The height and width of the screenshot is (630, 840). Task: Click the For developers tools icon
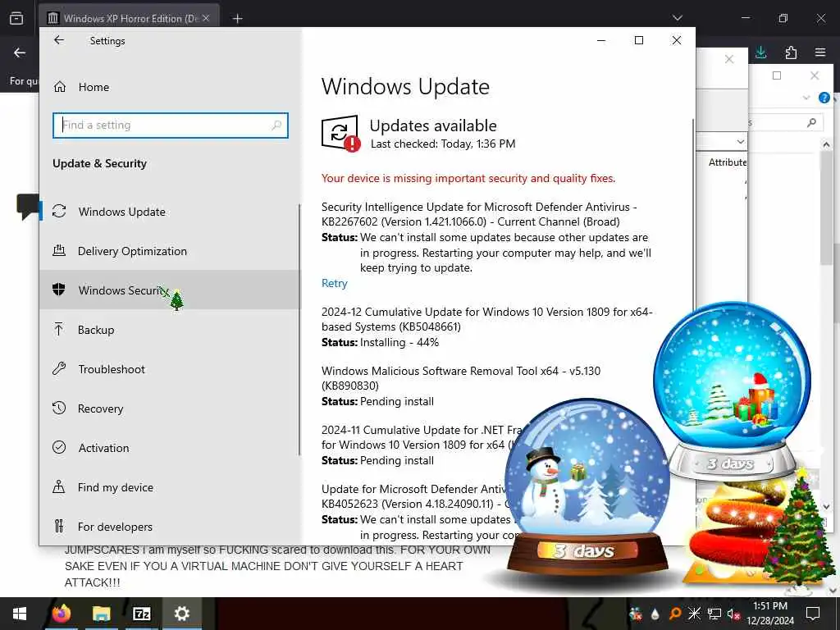(59, 526)
